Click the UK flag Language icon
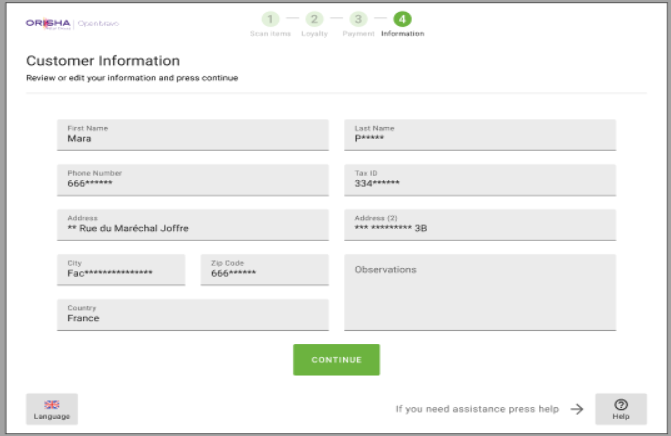This screenshot has width=671, height=436. tap(52, 405)
